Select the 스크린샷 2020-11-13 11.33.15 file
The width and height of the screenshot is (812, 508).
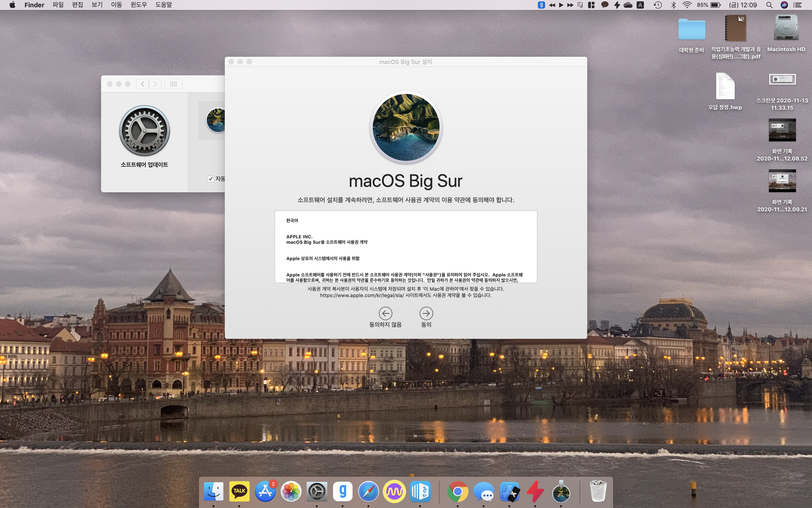pos(782,79)
